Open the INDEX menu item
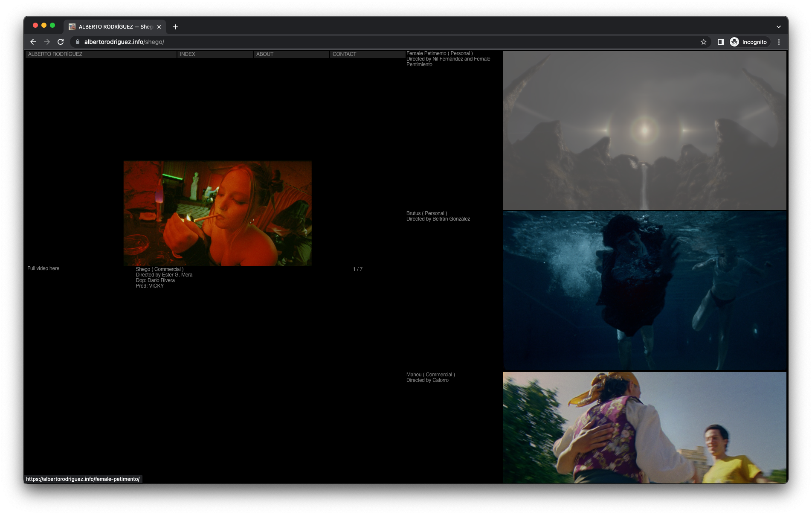The image size is (812, 515). [188, 54]
